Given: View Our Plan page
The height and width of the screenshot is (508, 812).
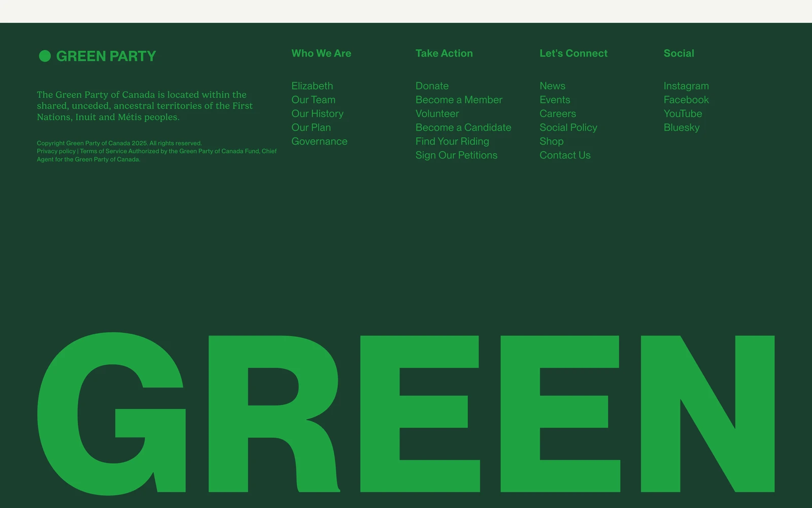Looking at the screenshot, I should pos(311,128).
